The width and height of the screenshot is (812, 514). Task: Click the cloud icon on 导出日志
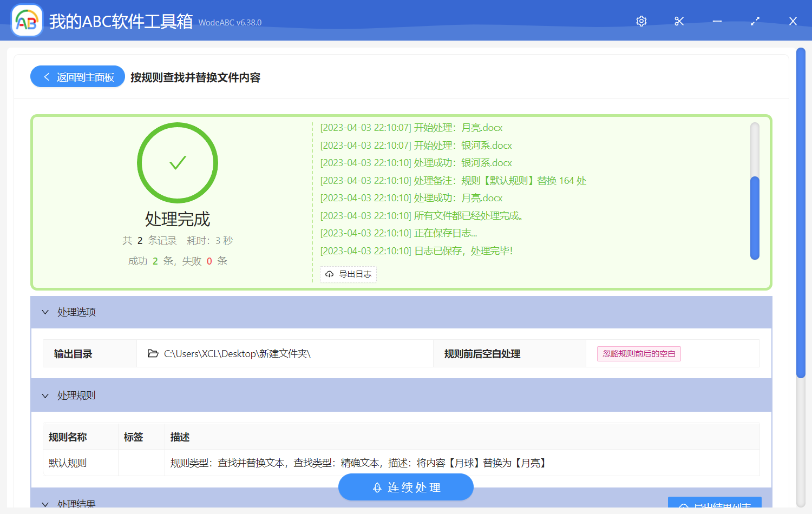(x=329, y=274)
